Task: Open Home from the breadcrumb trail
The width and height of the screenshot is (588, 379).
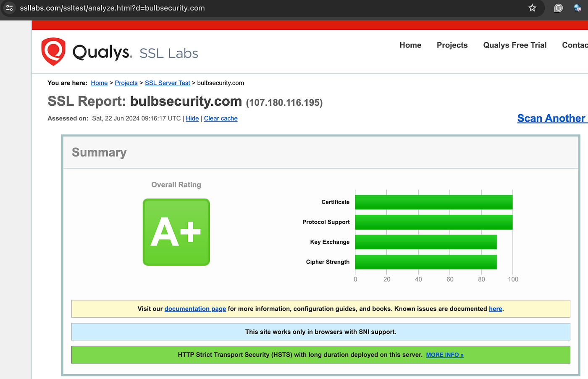Action: point(99,83)
